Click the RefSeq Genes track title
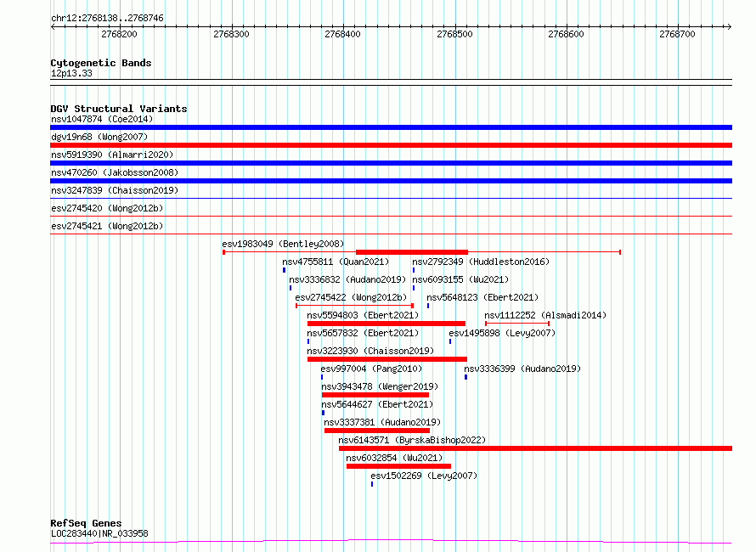Image resolution: width=756 pixels, height=552 pixels. [x=86, y=523]
